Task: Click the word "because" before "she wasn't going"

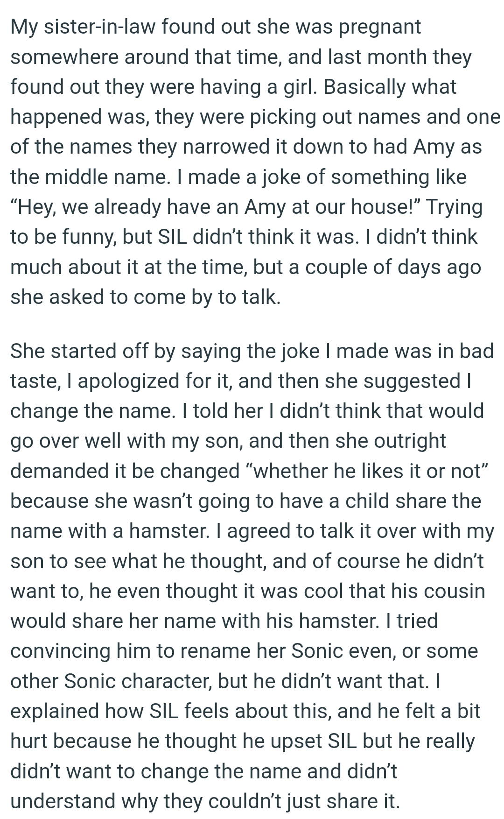Action: (x=49, y=501)
